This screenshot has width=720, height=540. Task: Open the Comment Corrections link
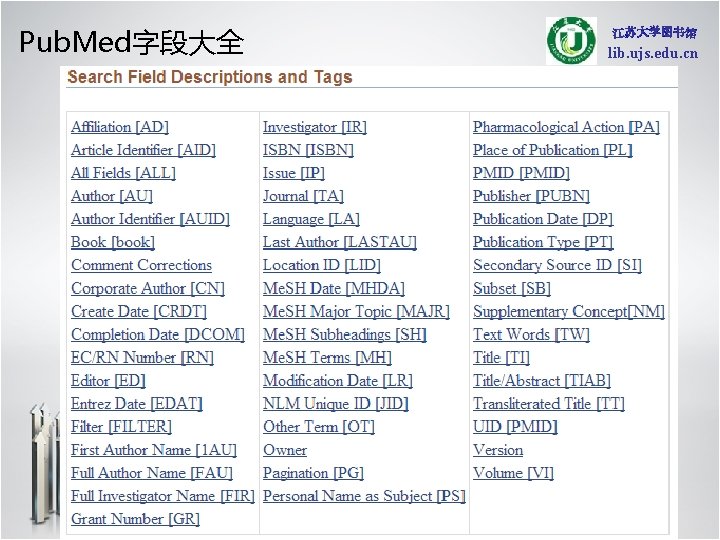(x=141, y=265)
